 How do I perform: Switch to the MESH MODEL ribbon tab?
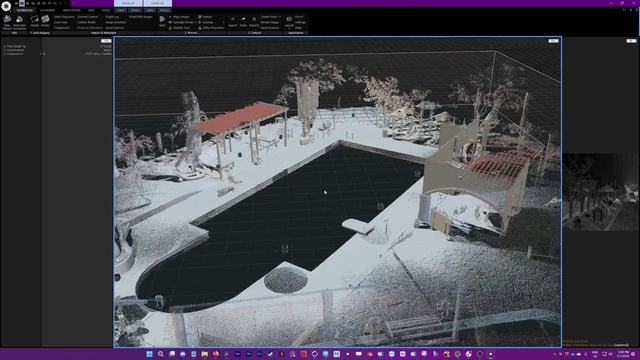click(71, 10)
